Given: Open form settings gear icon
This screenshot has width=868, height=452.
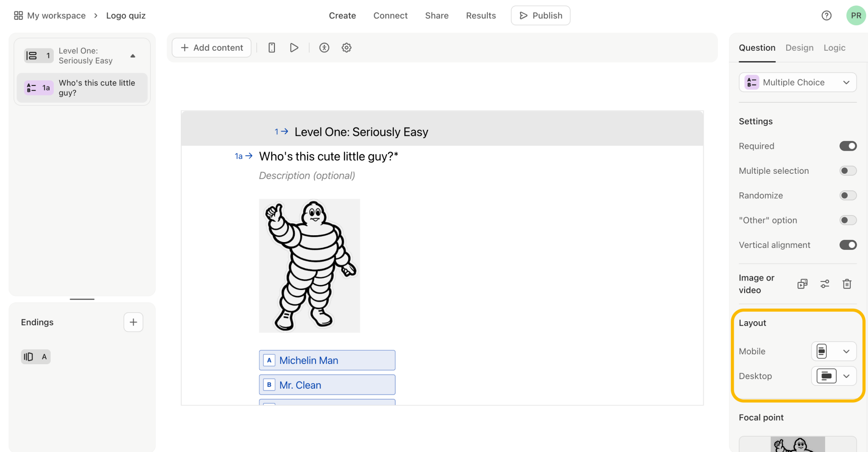Looking at the screenshot, I should click(x=346, y=48).
